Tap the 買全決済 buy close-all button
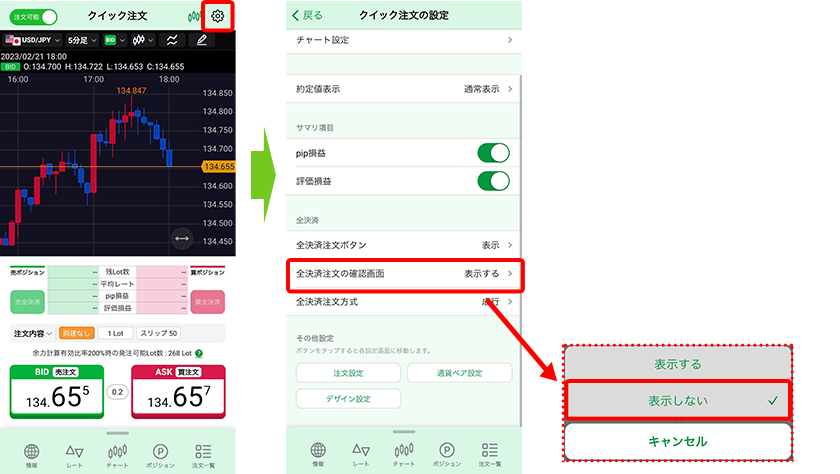The width and height of the screenshot is (840, 474). pyautogui.click(x=207, y=302)
